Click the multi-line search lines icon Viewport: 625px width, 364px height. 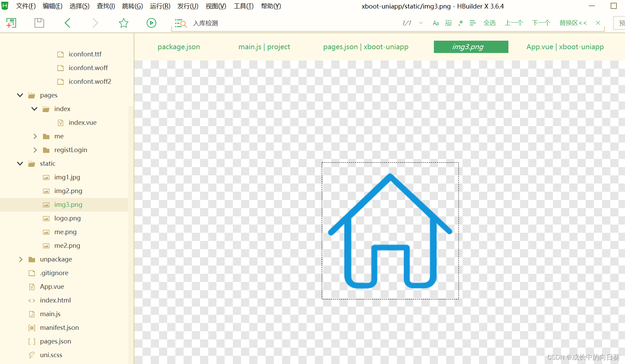click(473, 23)
